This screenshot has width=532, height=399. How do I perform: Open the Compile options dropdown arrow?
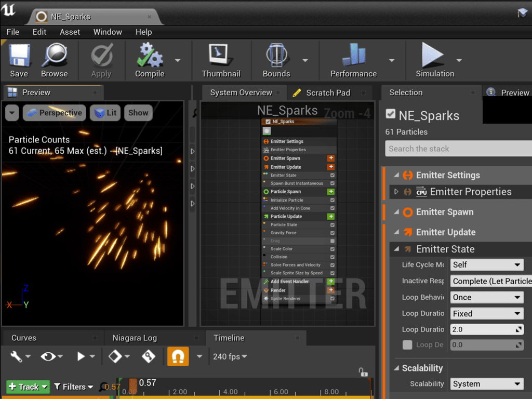pyautogui.click(x=178, y=60)
